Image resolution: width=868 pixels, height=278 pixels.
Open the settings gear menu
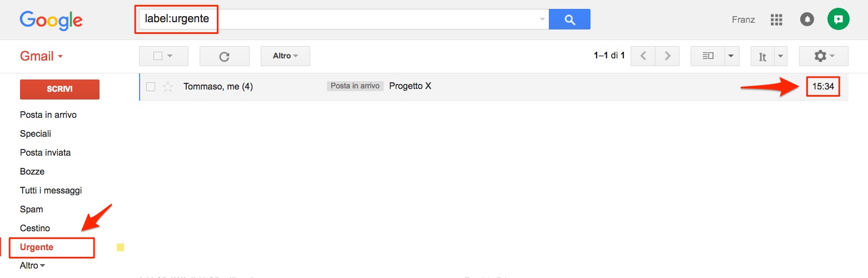824,56
